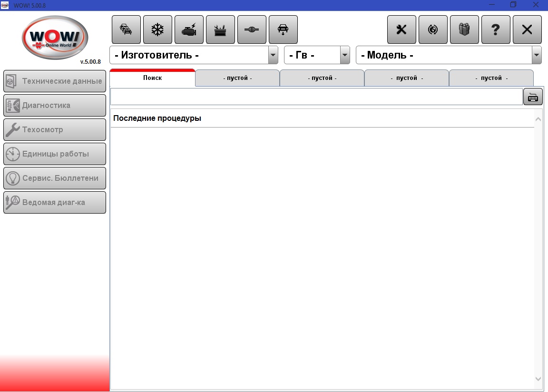Click the Сервис. Бюллетени button
This screenshot has height=392, width=548.
[x=55, y=178]
